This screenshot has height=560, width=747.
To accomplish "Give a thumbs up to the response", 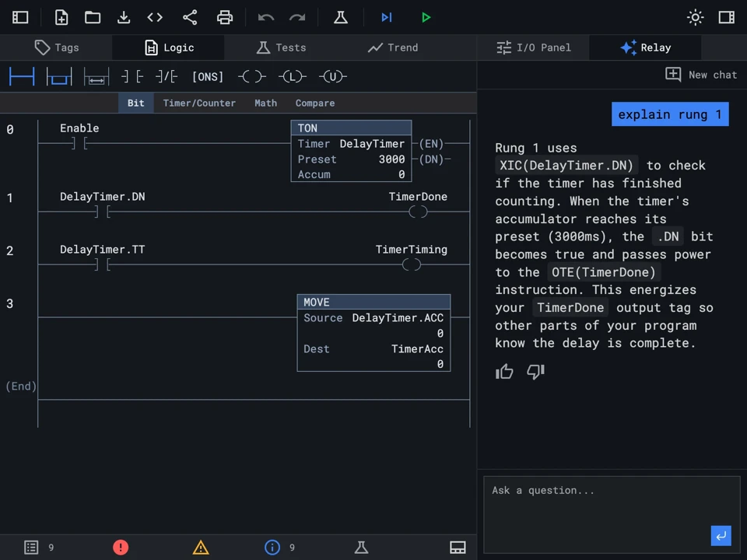I will click(x=504, y=372).
